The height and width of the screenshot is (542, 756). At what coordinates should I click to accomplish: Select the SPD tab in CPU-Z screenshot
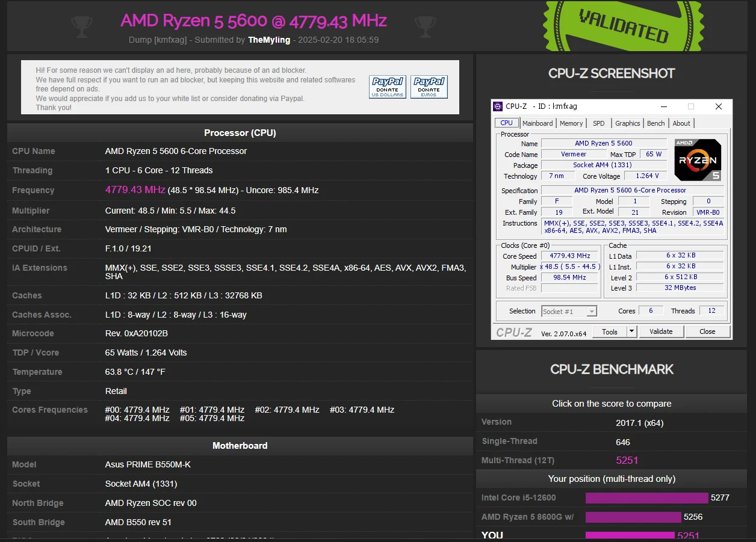coord(599,123)
